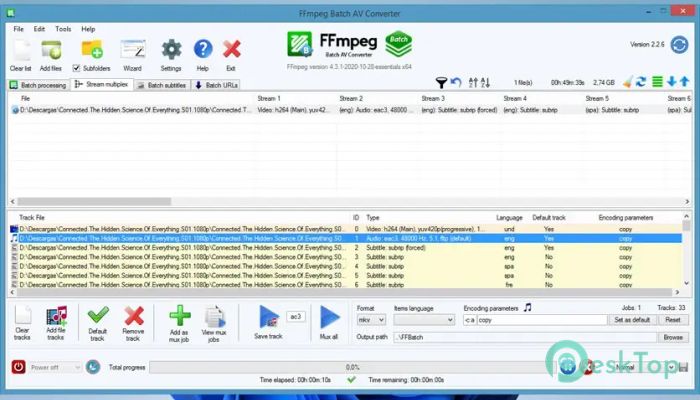Select the audio eac3 track row ID 1
The image size is (700, 400).
pos(345,238)
